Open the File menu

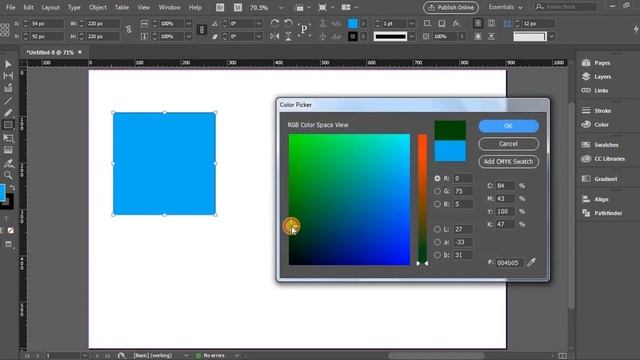11,7
